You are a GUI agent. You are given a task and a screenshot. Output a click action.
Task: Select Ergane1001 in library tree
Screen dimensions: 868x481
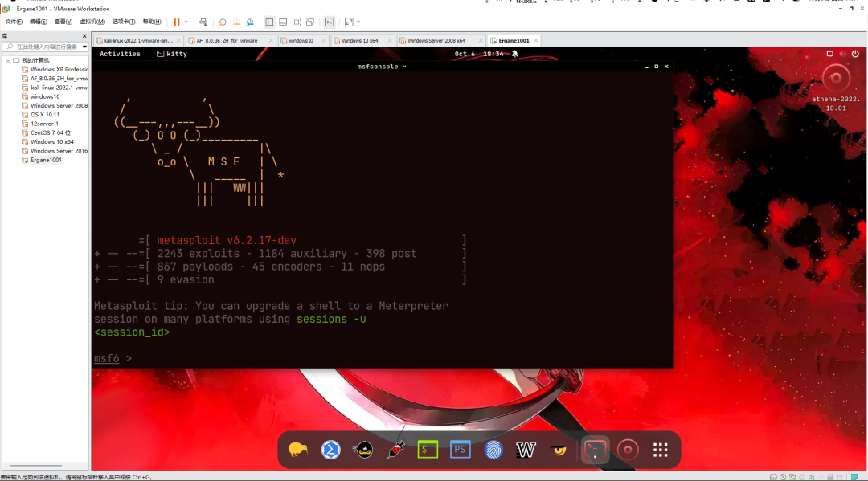(x=46, y=160)
